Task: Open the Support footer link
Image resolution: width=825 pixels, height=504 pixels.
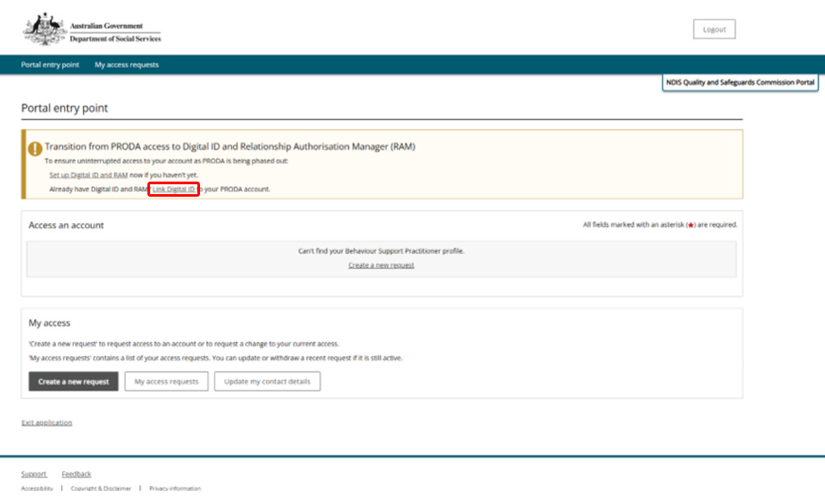Action: pyautogui.click(x=34, y=474)
